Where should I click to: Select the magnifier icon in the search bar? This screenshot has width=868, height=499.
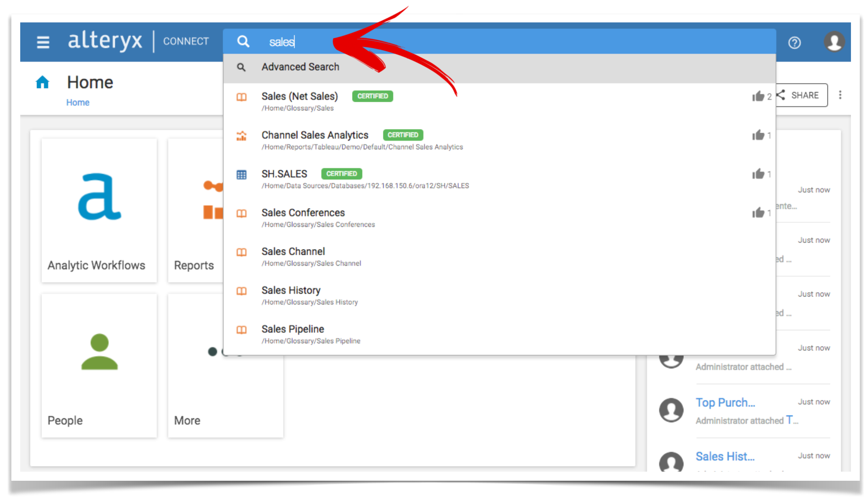(x=243, y=41)
